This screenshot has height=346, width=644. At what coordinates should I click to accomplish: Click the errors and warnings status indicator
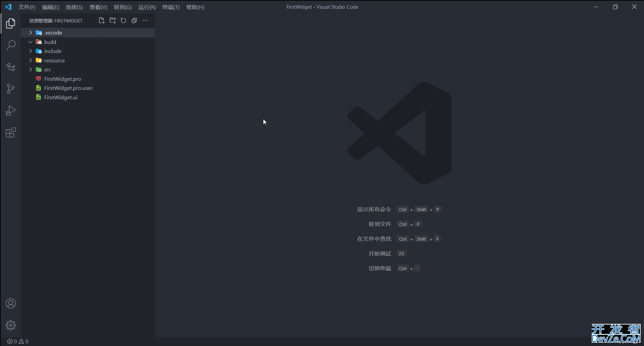point(18,341)
